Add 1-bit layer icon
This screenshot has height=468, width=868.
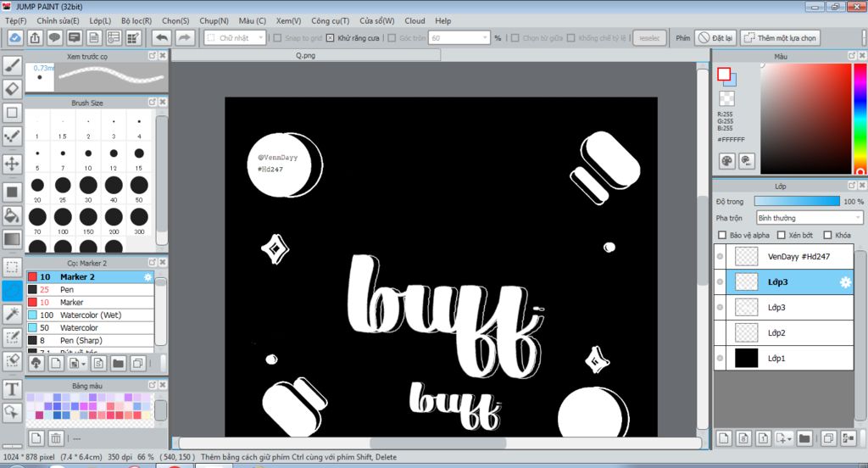pyautogui.click(x=763, y=438)
